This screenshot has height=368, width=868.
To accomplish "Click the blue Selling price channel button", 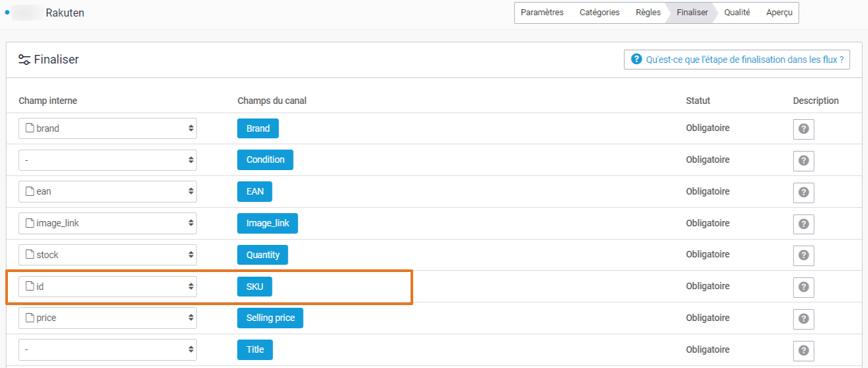I will click(270, 318).
